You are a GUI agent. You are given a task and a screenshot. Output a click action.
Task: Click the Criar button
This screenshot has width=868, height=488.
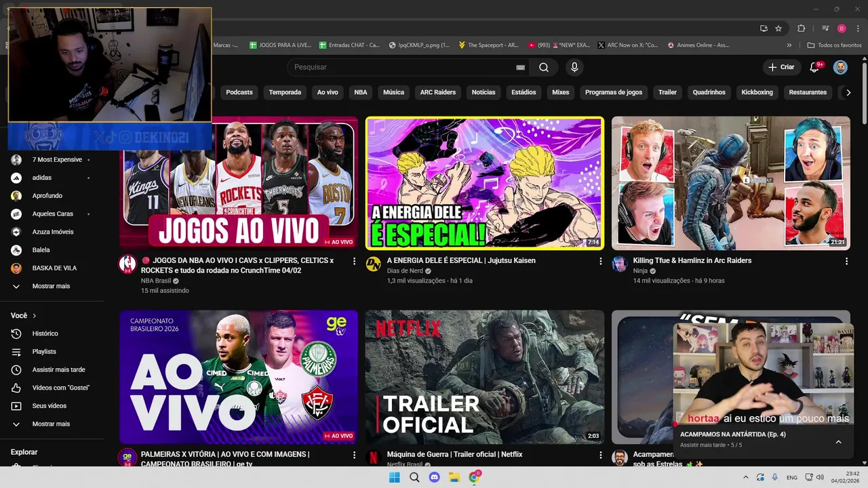coord(781,67)
